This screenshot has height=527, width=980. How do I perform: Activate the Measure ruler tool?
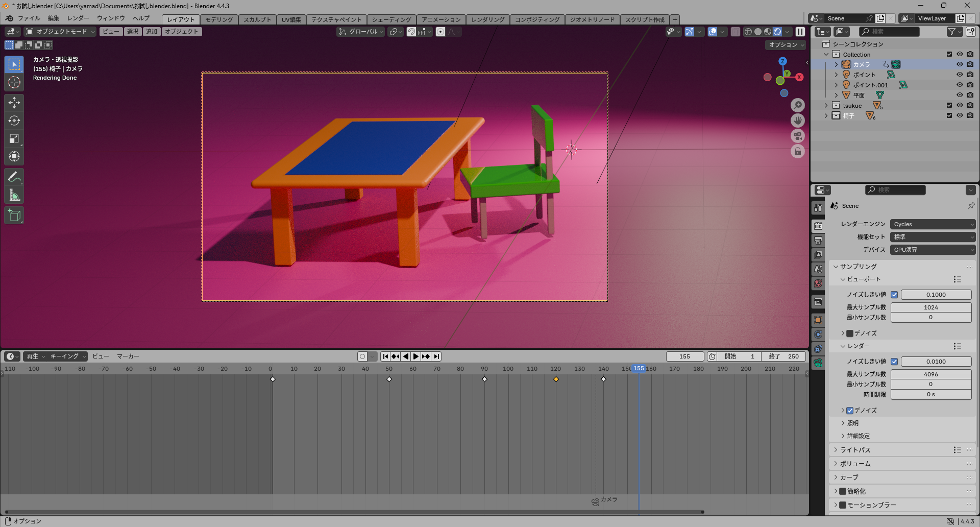coord(14,195)
